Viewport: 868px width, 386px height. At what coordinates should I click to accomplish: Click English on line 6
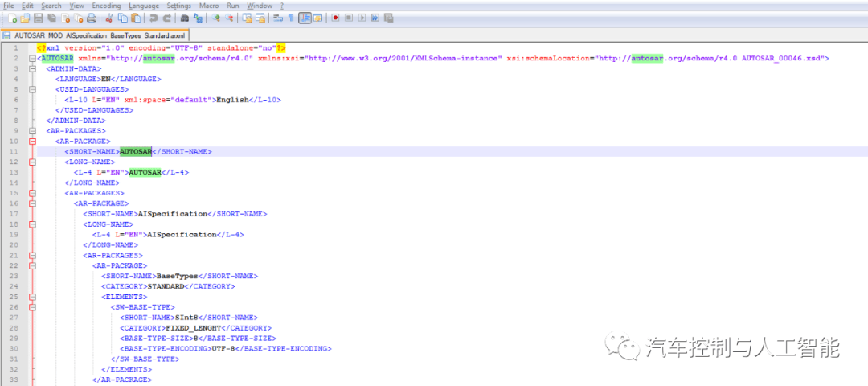[x=232, y=100]
